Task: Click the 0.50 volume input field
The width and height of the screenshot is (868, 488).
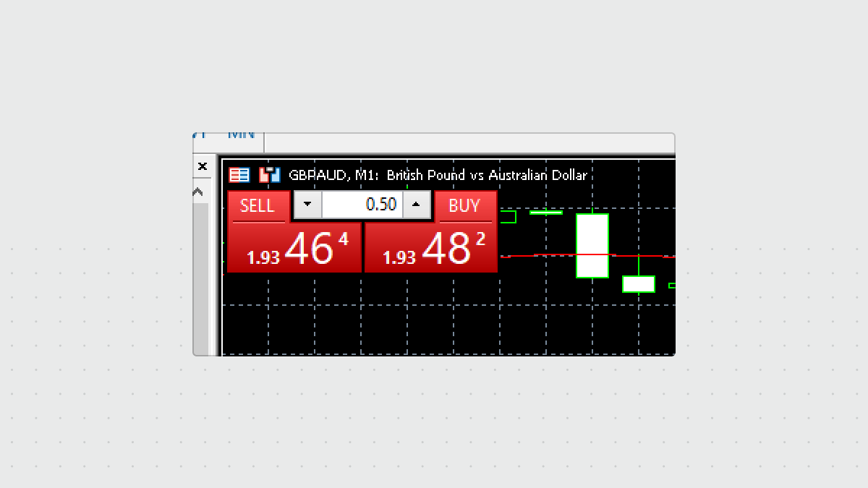Action: click(x=362, y=205)
